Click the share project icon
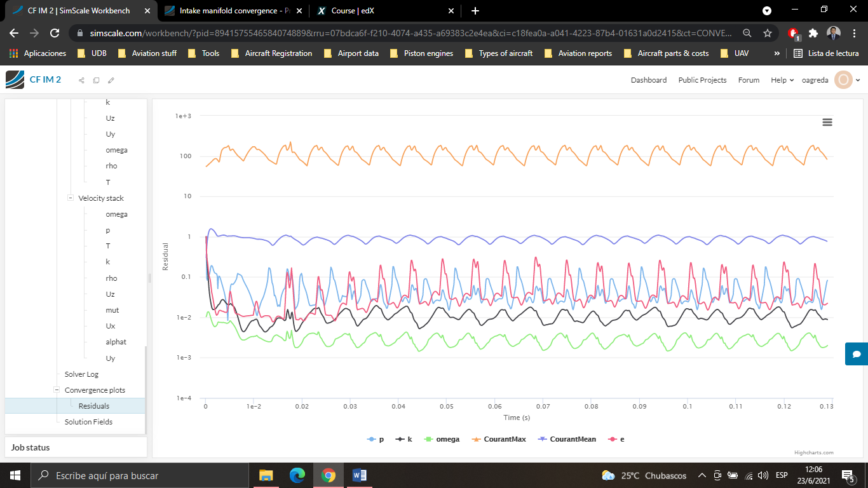The width and height of the screenshot is (868, 488). pos(81,80)
